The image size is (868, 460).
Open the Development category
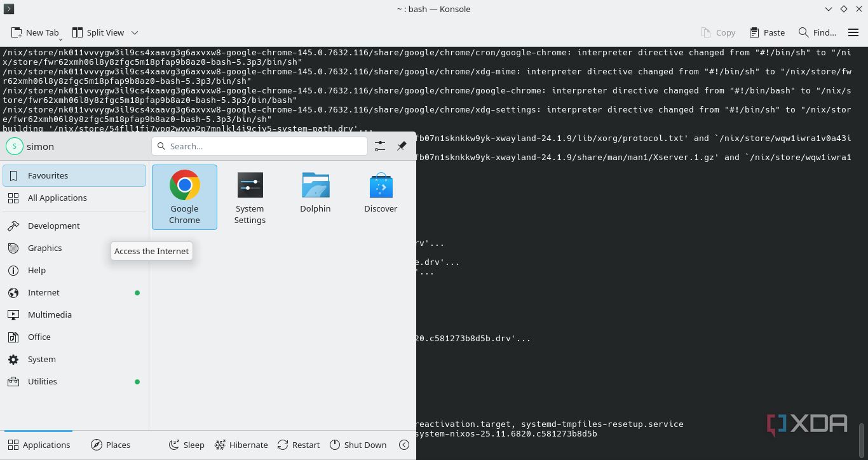tap(74, 226)
